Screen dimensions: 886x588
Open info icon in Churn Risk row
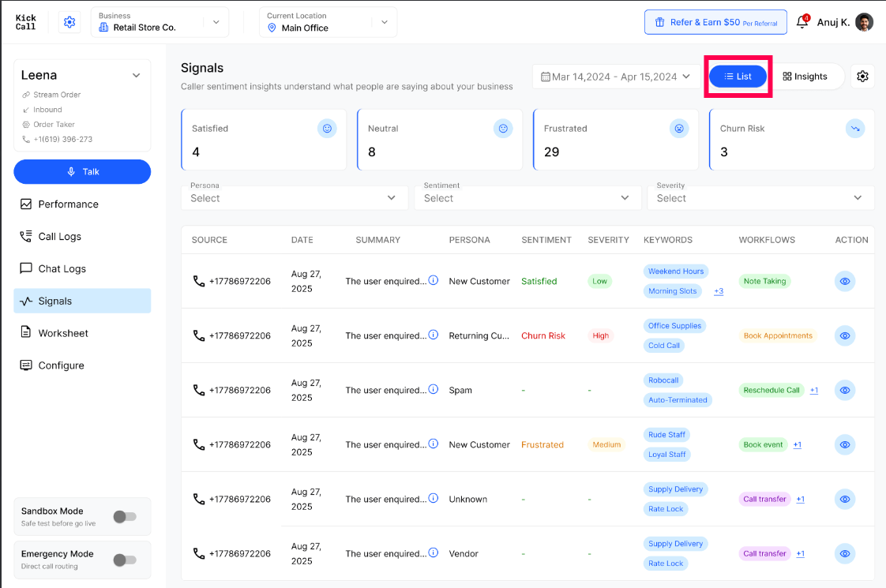pyautogui.click(x=434, y=335)
